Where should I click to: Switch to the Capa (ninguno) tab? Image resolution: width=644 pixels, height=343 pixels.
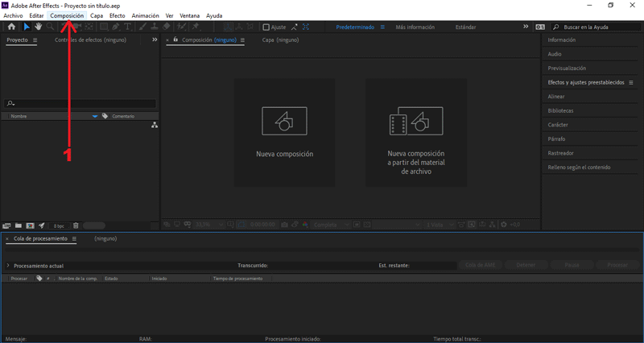point(280,39)
